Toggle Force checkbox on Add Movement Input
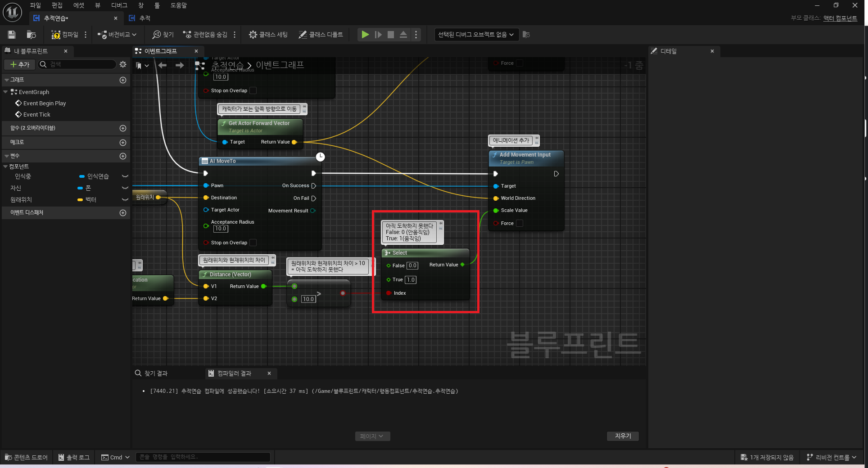This screenshot has height=468, width=868. point(520,223)
